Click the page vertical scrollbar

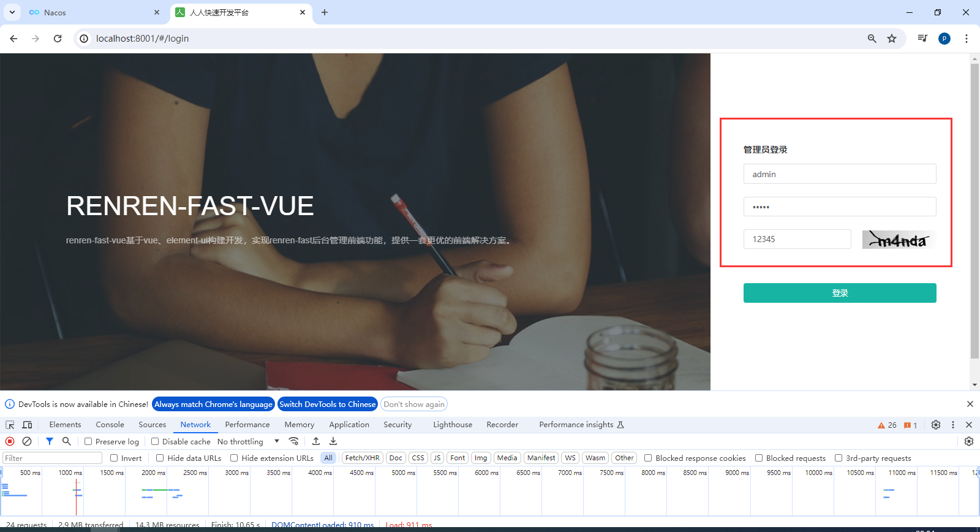point(974,211)
